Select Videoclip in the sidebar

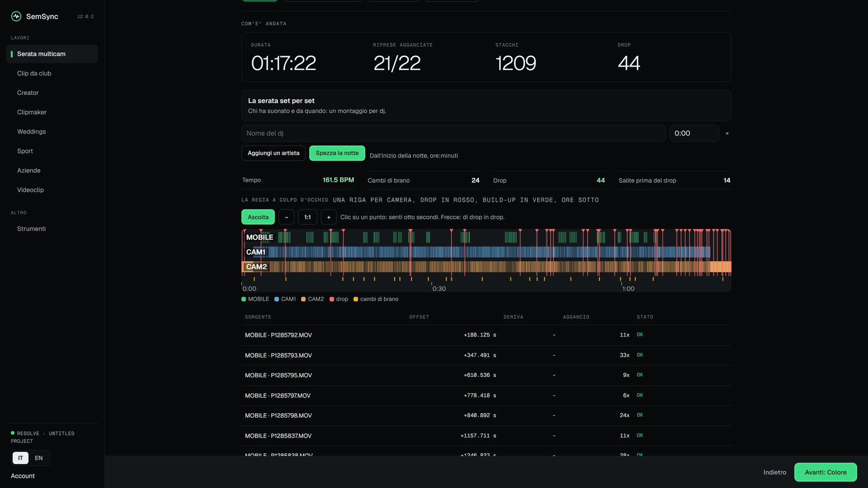click(52, 190)
